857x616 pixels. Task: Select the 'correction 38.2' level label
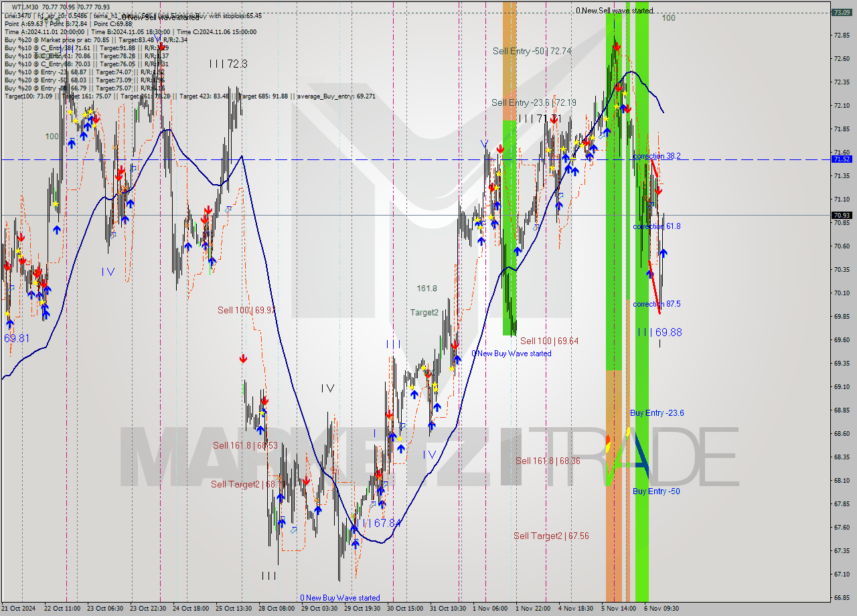(x=657, y=156)
